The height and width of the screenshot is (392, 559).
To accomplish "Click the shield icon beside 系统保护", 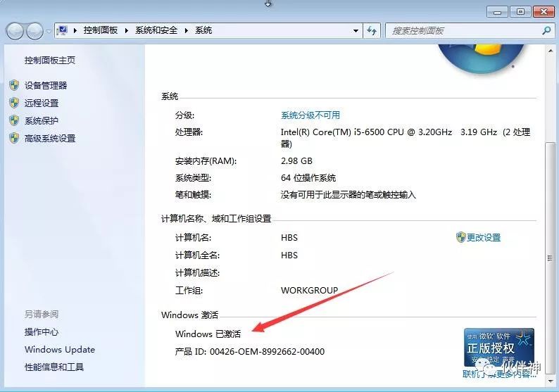I will pyautogui.click(x=14, y=120).
